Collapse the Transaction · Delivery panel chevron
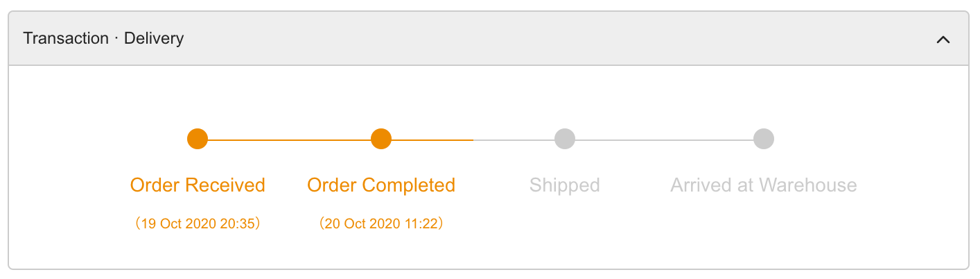 tap(943, 40)
